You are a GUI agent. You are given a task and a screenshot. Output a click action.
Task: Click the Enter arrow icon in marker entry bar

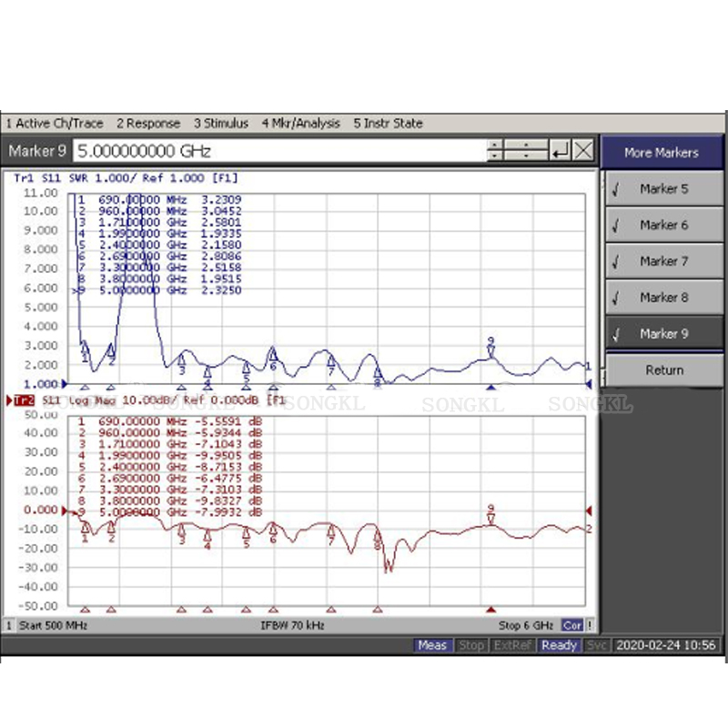point(561,150)
